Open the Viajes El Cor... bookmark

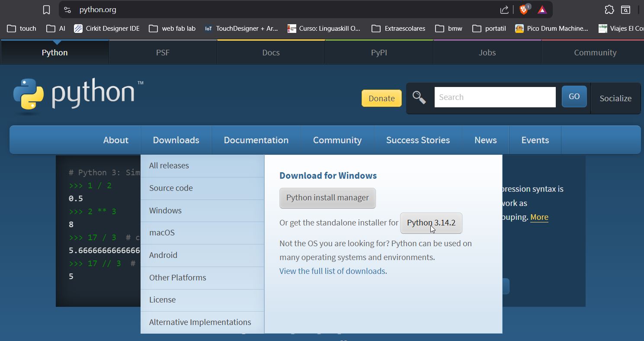pyautogui.click(x=621, y=29)
